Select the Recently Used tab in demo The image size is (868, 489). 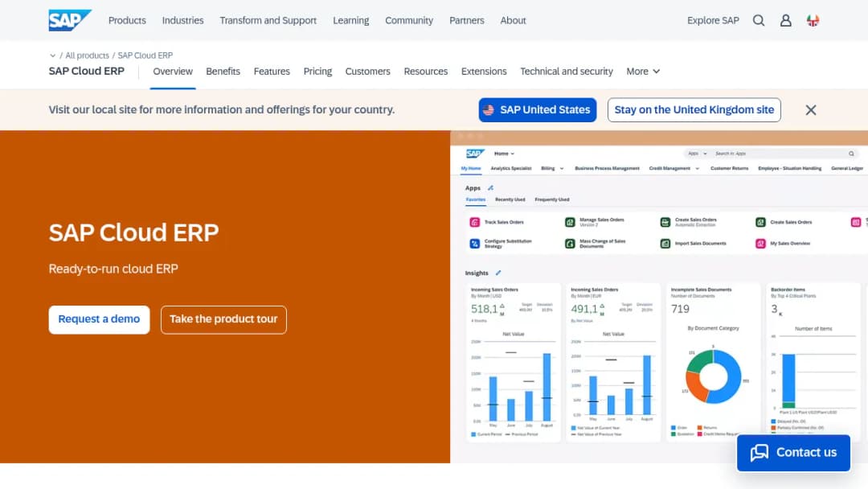tap(510, 199)
